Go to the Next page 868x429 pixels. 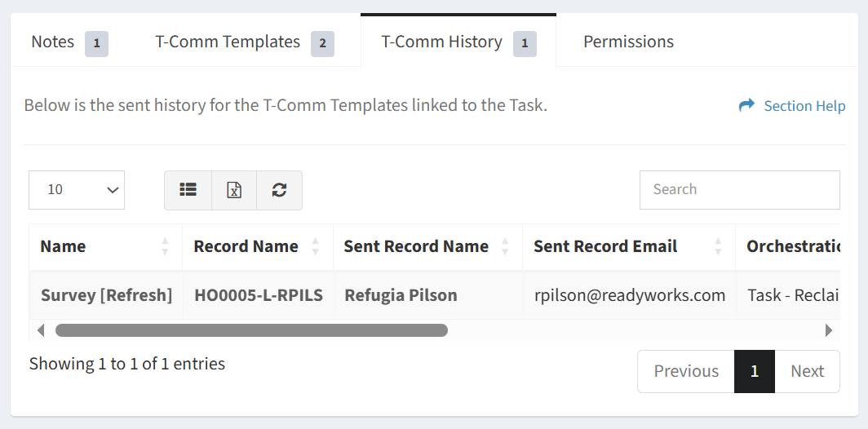pos(807,371)
